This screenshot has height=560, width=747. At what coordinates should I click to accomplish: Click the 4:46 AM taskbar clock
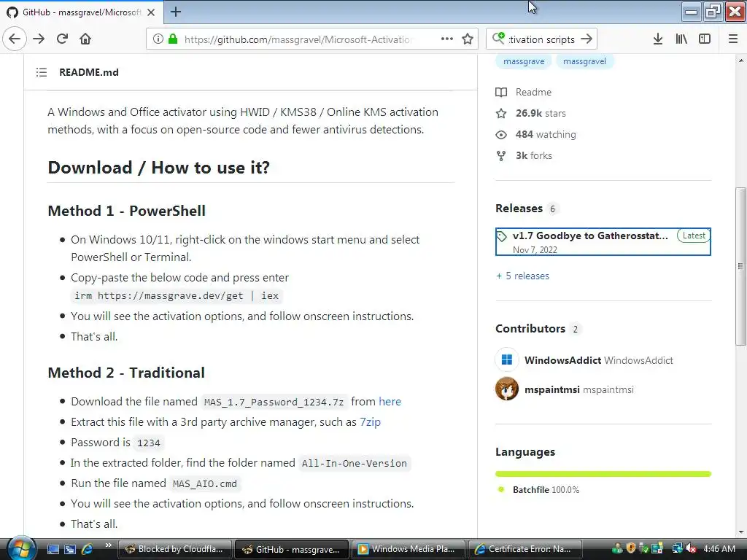pos(719,549)
